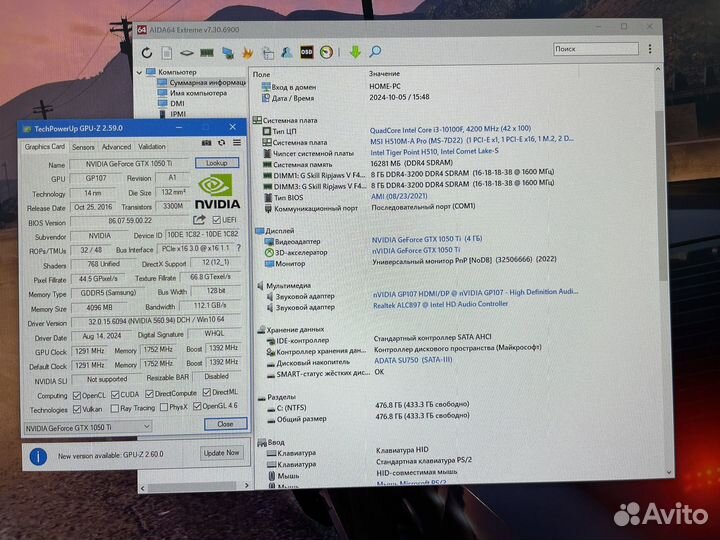The image size is (720, 540).
Task: Click the networked monitors toolbar icon in AIDA64
Action: point(228,53)
